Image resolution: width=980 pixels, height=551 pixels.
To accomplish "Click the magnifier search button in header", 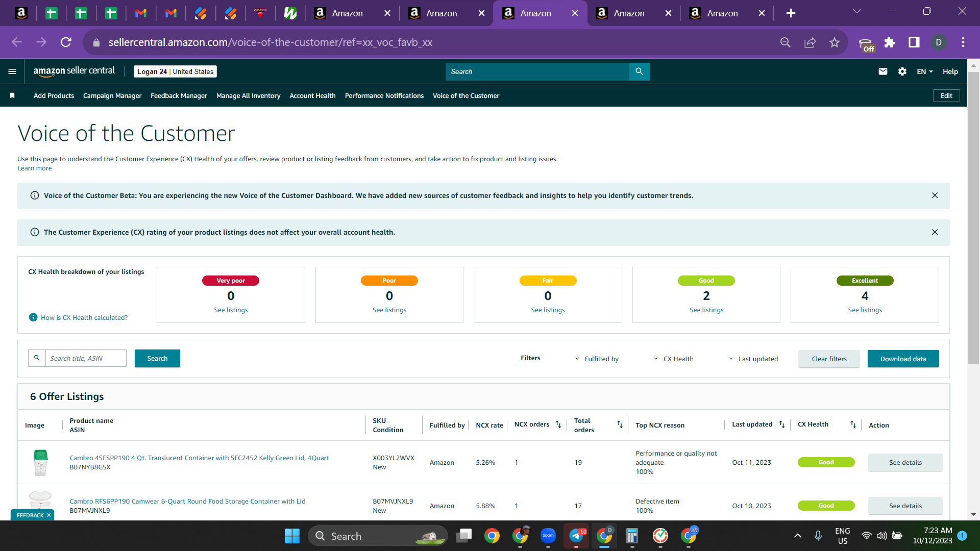I will click(x=639, y=71).
